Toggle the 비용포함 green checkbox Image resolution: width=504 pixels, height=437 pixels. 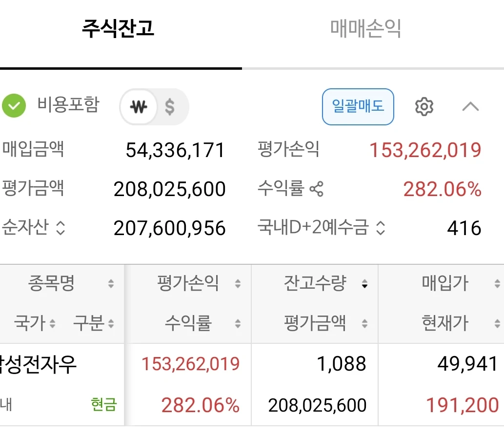point(14,106)
